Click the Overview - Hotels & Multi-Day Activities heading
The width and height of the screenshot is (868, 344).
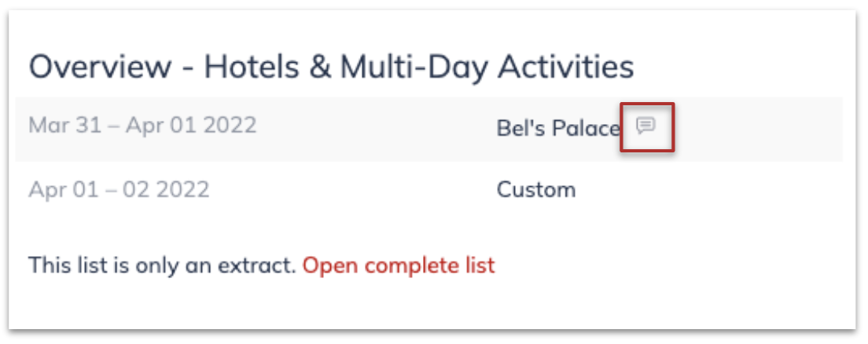click(x=331, y=67)
